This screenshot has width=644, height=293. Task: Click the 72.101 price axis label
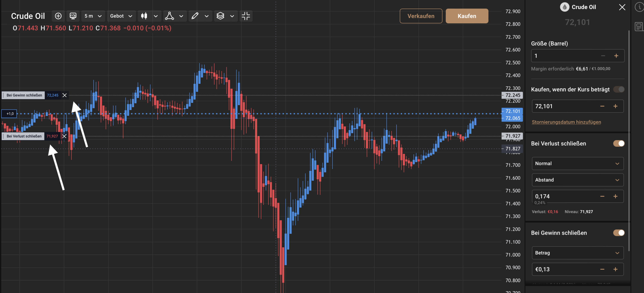coord(512,111)
